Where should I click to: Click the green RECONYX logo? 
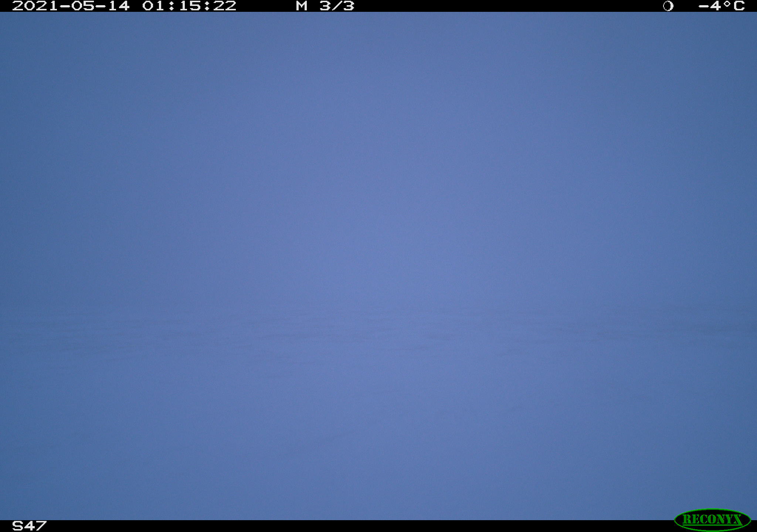point(712,520)
